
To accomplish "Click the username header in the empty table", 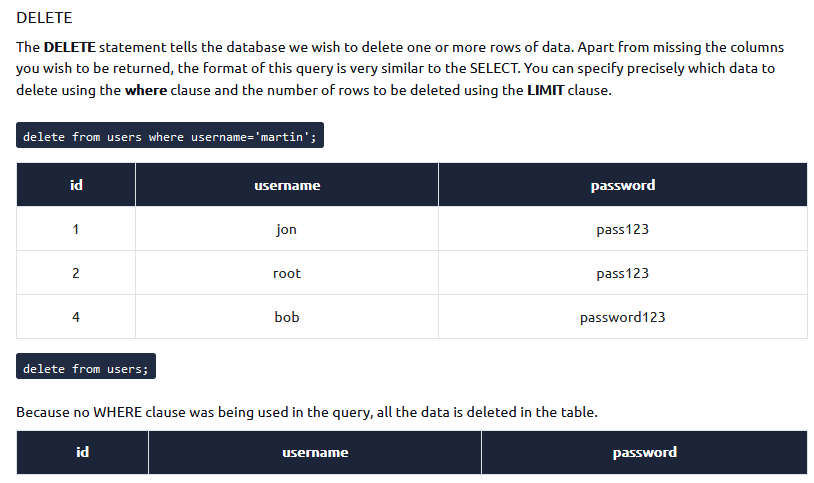I will 315,452.
